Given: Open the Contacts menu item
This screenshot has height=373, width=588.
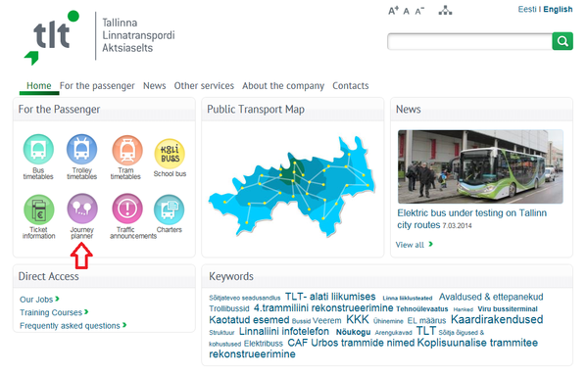Looking at the screenshot, I should click(x=351, y=86).
